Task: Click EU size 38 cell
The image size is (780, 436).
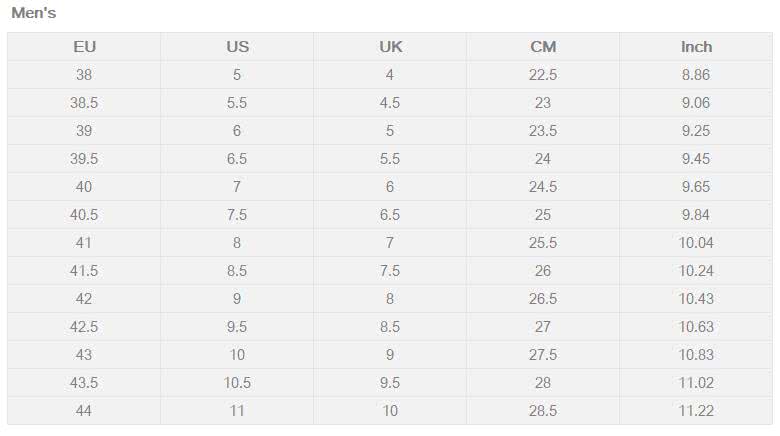Action: pyautogui.click(x=84, y=75)
